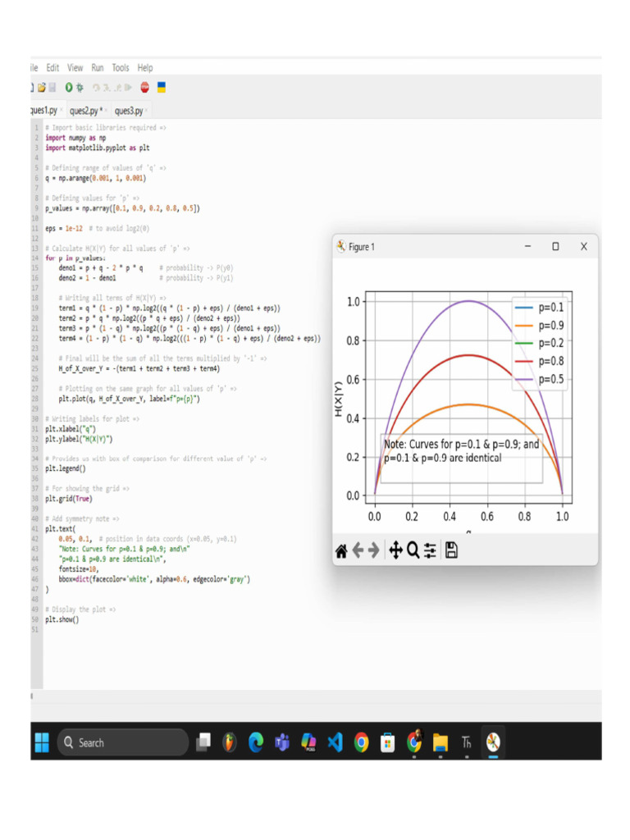Image resolution: width=630 pixels, height=840 pixels.
Task: Open Task View from the taskbar
Action: (x=203, y=742)
